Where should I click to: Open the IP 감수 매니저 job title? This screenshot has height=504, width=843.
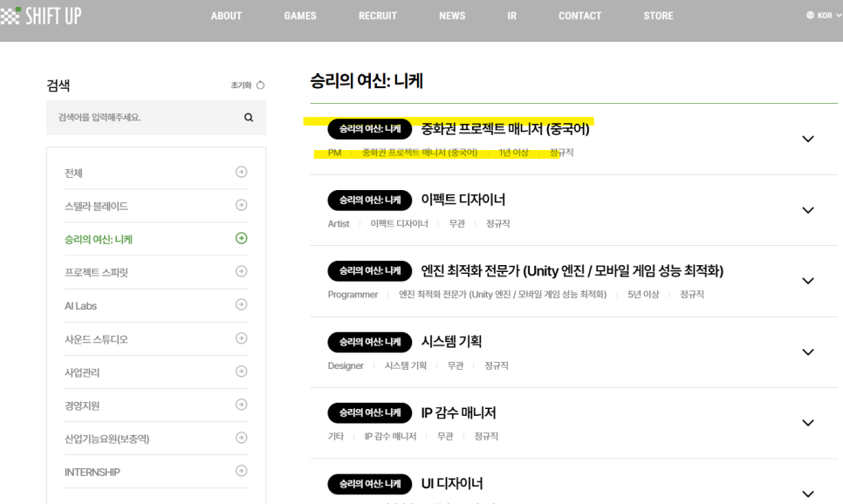tap(458, 412)
